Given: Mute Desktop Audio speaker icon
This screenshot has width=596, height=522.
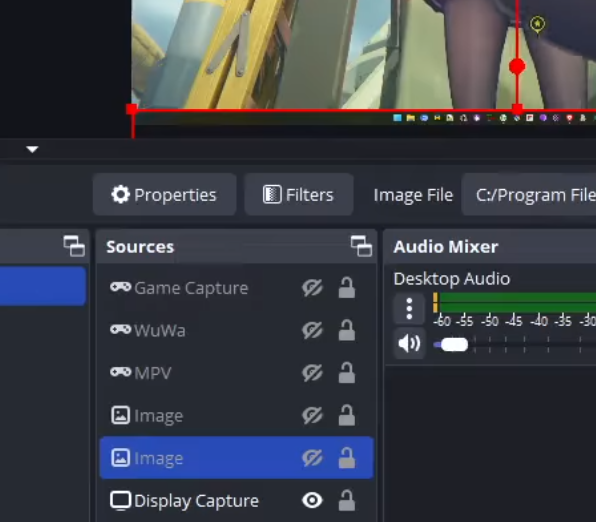Looking at the screenshot, I should tap(409, 344).
